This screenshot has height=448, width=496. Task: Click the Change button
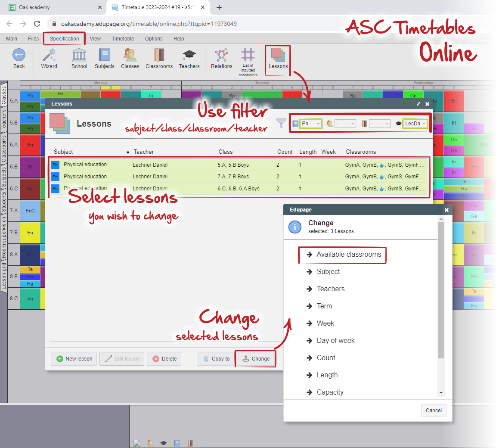[256, 359]
